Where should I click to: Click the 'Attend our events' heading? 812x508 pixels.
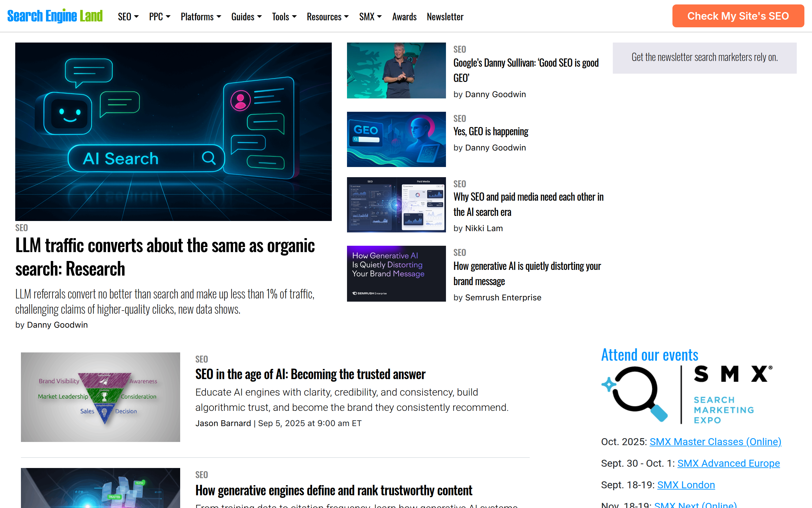pyautogui.click(x=649, y=355)
